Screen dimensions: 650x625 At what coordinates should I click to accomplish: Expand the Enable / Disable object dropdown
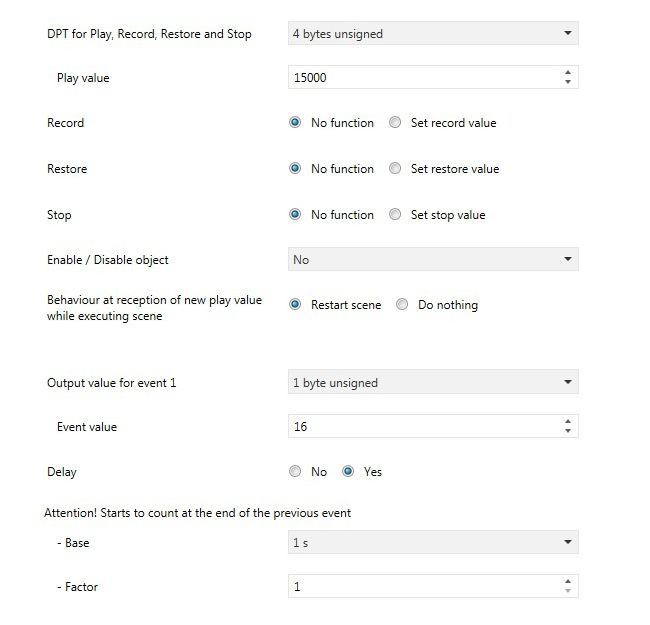click(432, 260)
